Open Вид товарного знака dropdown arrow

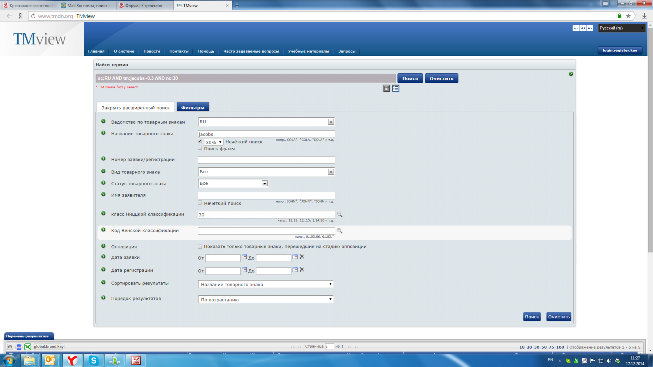(331, 172)
